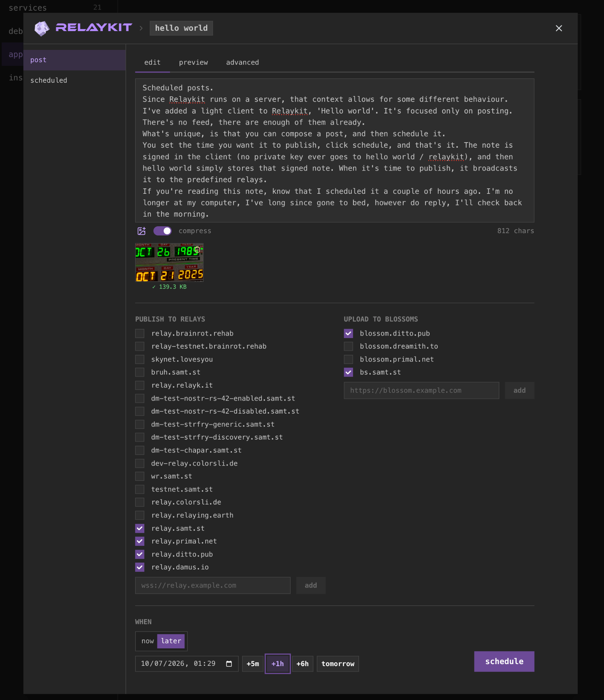Enable blossom.primal.net checkbox
Image resolution: width=604 pixels, height=700 pixels.
point(348,359)
